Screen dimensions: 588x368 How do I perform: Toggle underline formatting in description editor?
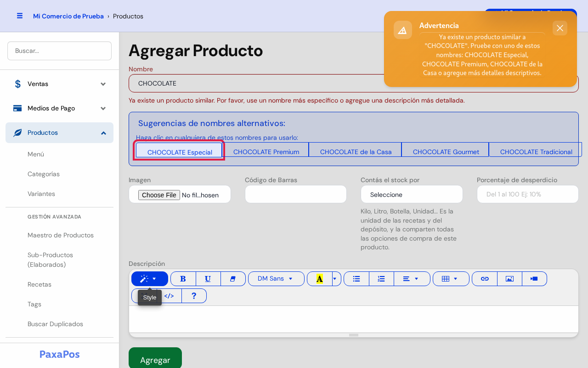point(208,279)
